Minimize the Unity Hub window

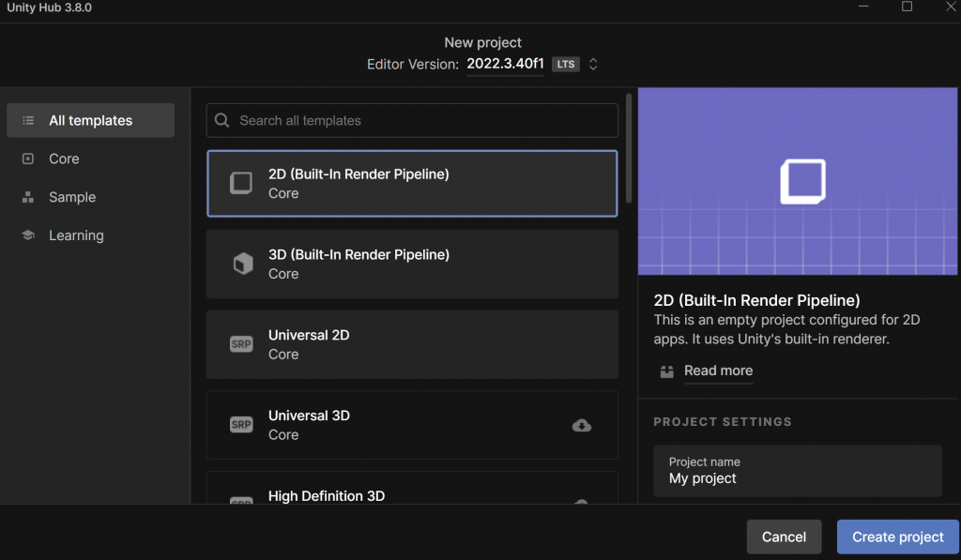(863, 7)
